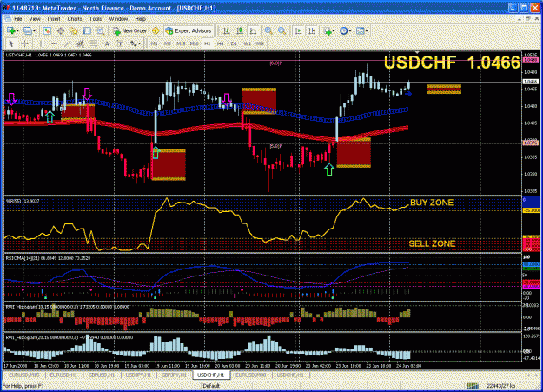Switch to the GBPJPY,H1 chart tab
The image size is (543, 392).
click(174, 375)
